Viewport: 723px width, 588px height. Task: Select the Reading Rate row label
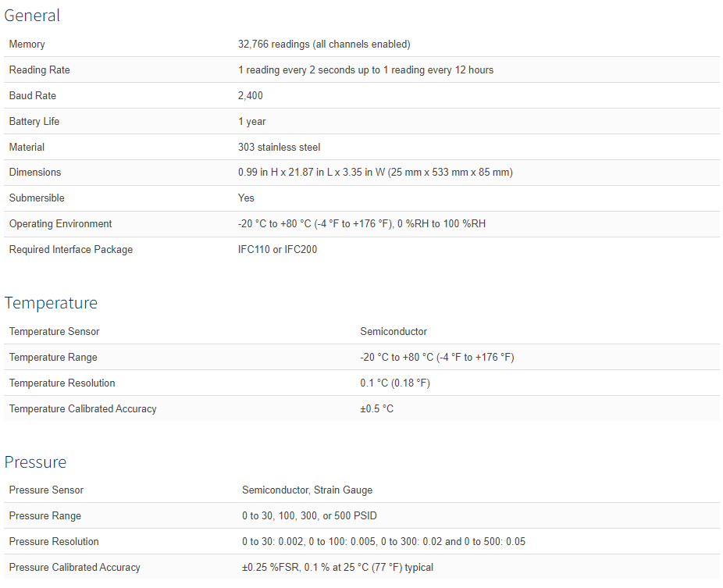tap(39, 70)
